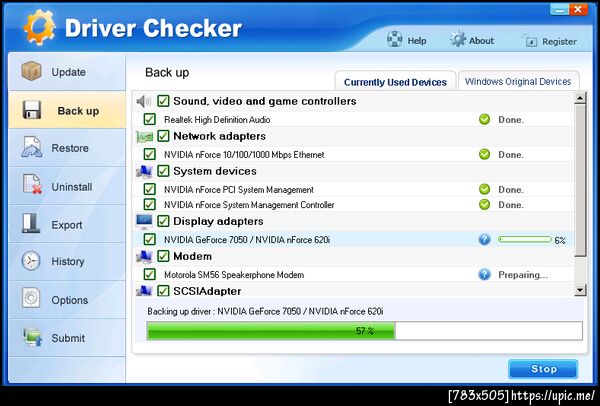Click the 6% progress bar for GeForce driver
The width and height of the screenshot is (600, 406).
coord(525,240)
